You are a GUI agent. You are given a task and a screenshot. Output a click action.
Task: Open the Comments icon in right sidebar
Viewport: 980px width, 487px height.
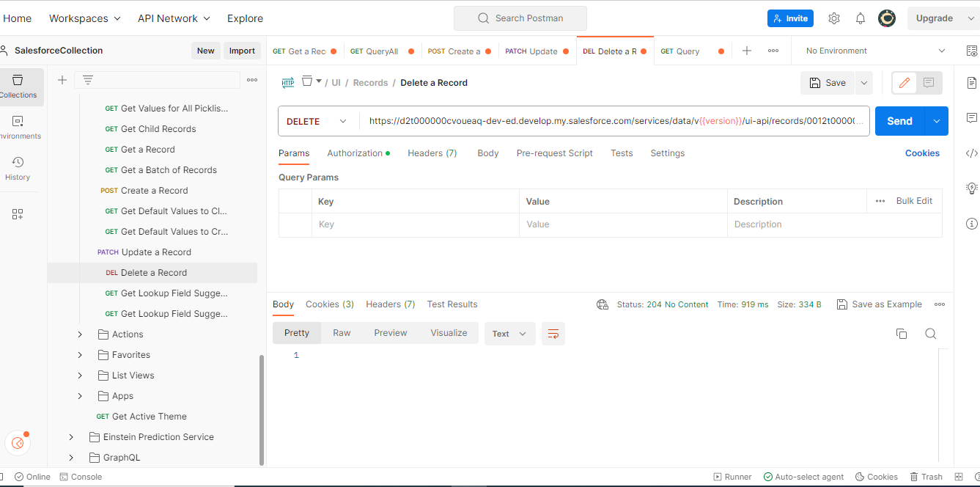coord(972,117)
